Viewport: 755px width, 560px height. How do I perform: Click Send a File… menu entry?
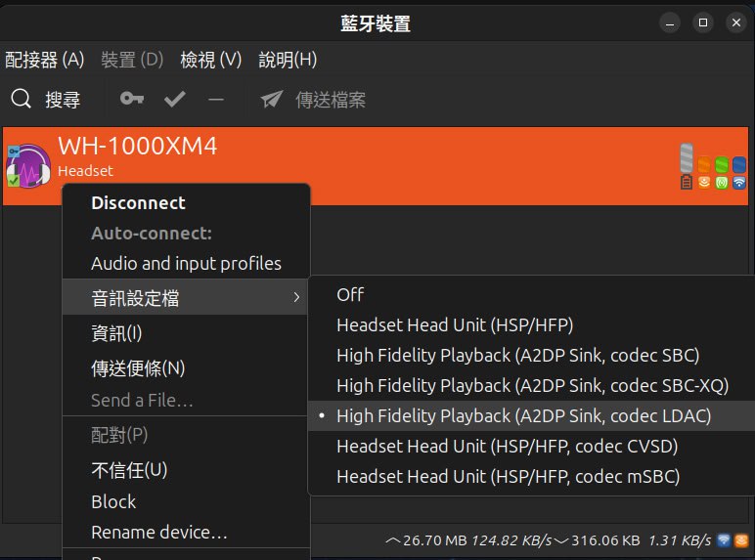186,401
